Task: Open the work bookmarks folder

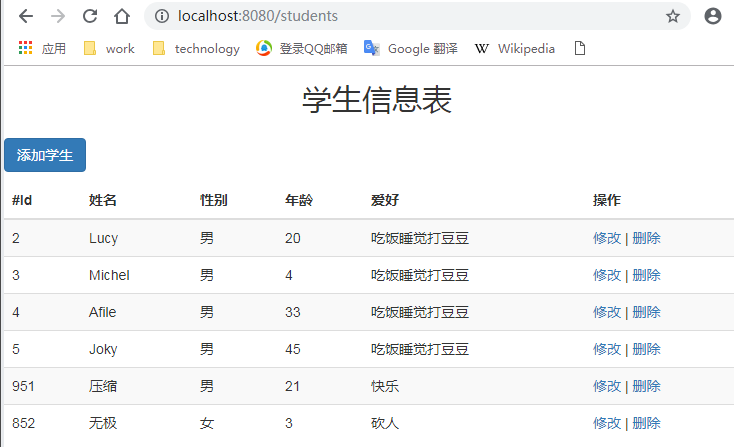Action: (109, 48)
